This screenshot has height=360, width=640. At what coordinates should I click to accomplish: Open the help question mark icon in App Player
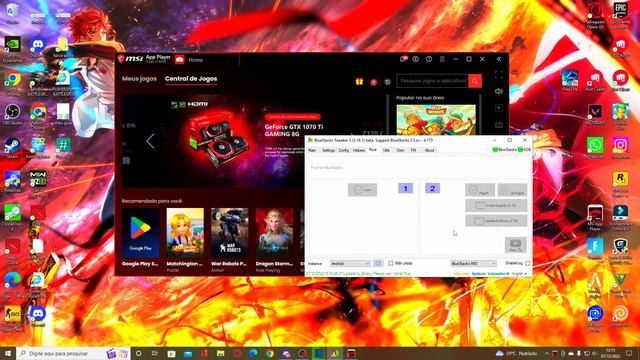(x=429, y=59)
